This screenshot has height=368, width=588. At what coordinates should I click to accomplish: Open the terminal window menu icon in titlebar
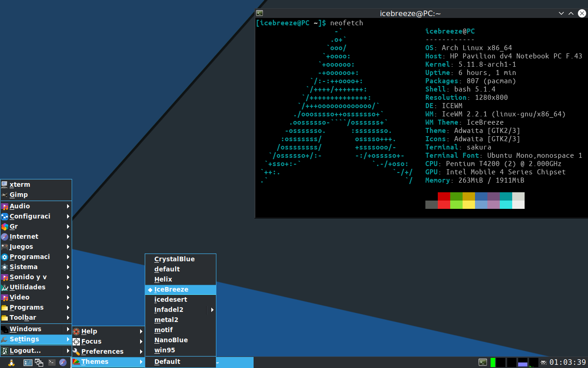260,13
